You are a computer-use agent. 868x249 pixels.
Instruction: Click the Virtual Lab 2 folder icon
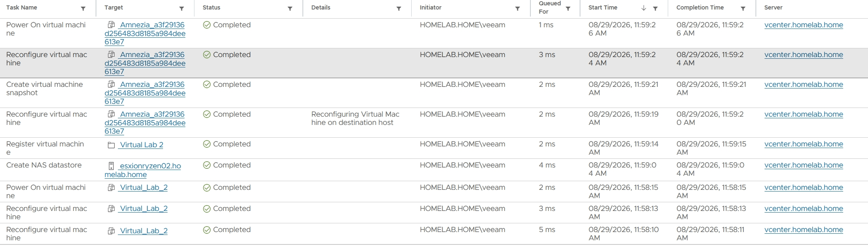click(x=111, y=145)
